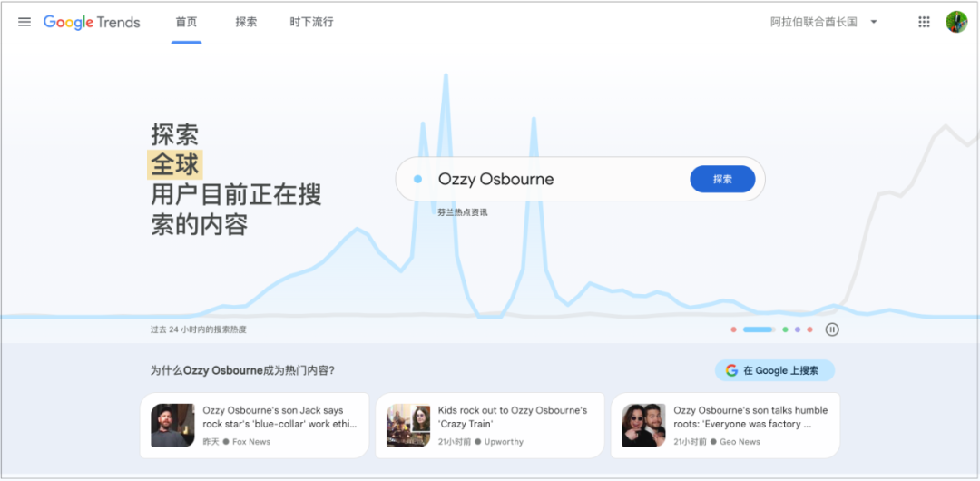Switch to the 首页 tab
980x481 pixels.
(186, 22)
